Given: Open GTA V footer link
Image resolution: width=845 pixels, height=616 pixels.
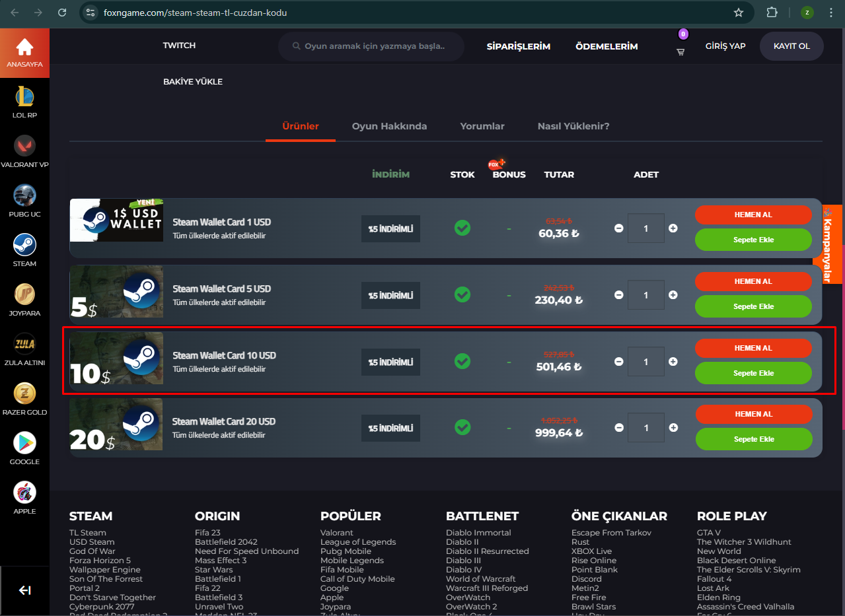Looking at the screenshot, I should coord(709,533).
